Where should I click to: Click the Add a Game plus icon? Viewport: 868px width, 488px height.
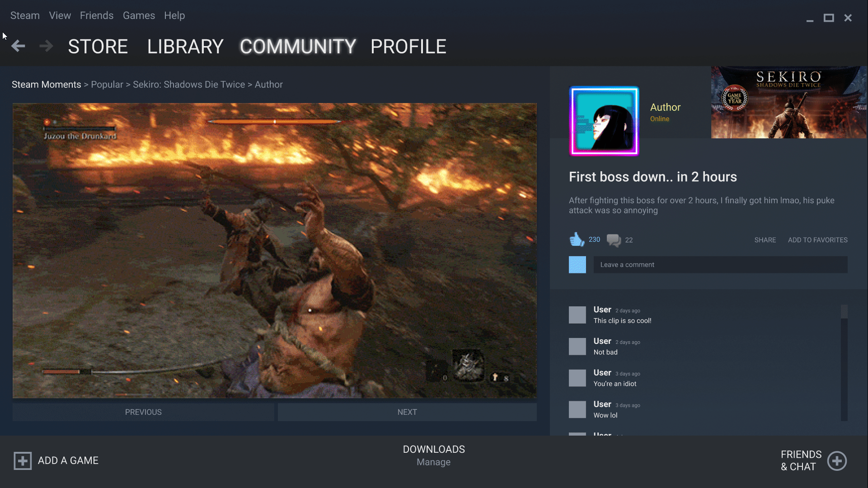click(23, 461)
